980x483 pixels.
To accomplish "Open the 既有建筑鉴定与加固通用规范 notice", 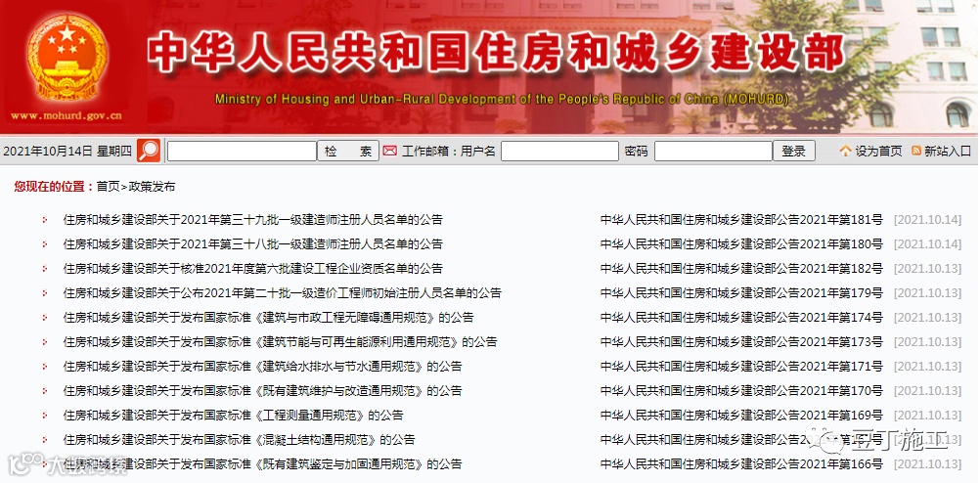I will pyautogui.click(x=262, y=463).
